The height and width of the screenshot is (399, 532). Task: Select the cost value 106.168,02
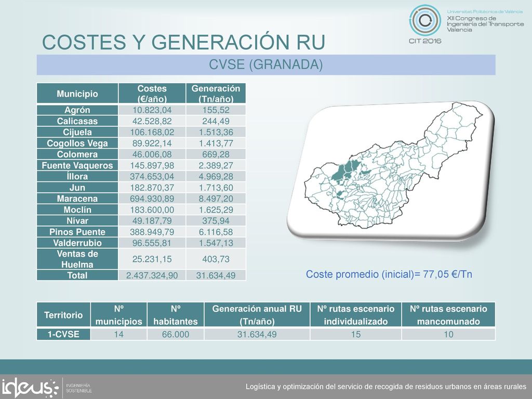152,132
